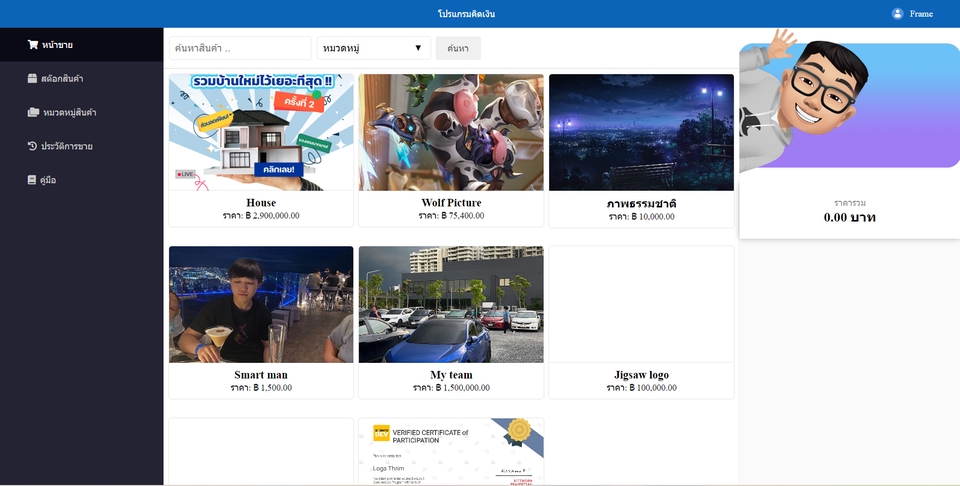Select the Wolf Picture product image

(x=451, y=132)
